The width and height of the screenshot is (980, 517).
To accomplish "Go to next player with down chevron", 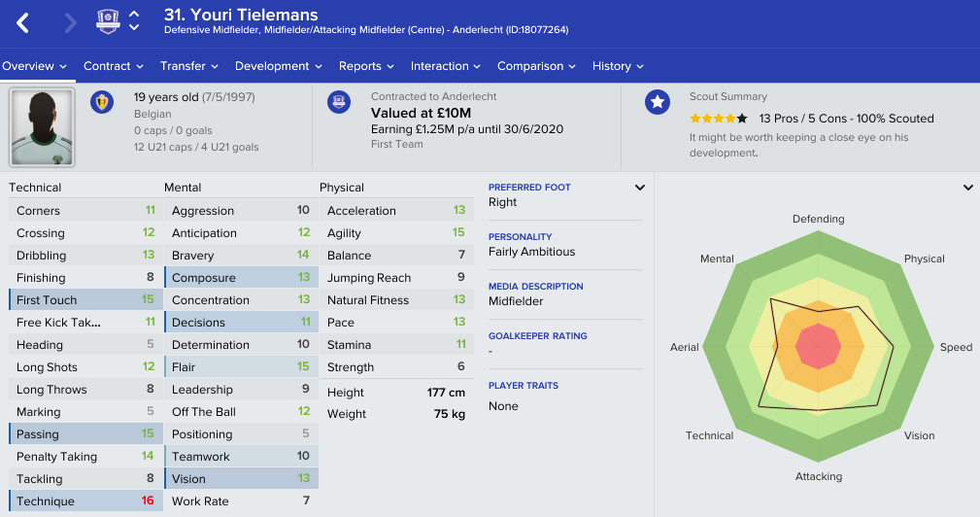I will [134, 28].
